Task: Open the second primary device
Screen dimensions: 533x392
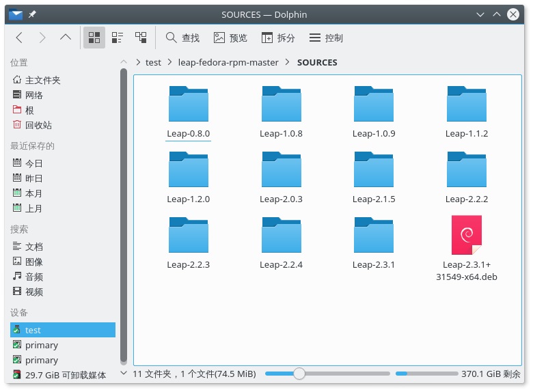Action: coord(63,360)
